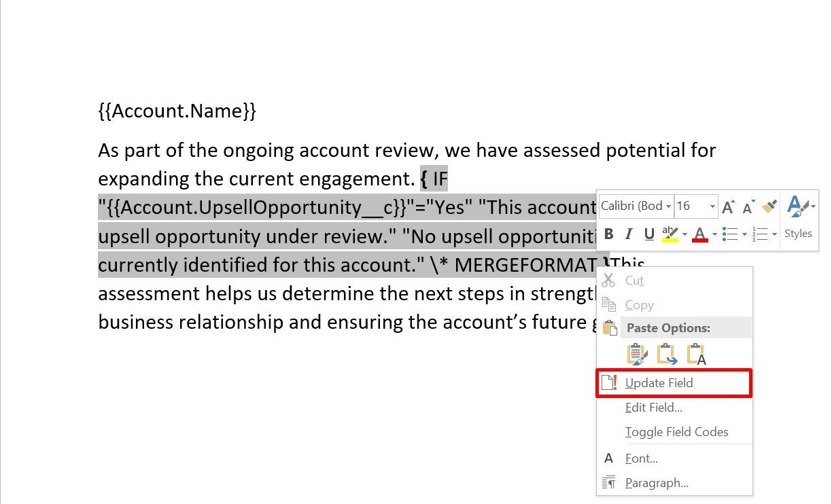
Task: Click the letter A icon beside Font...
Action: click(x=609, y=458)
